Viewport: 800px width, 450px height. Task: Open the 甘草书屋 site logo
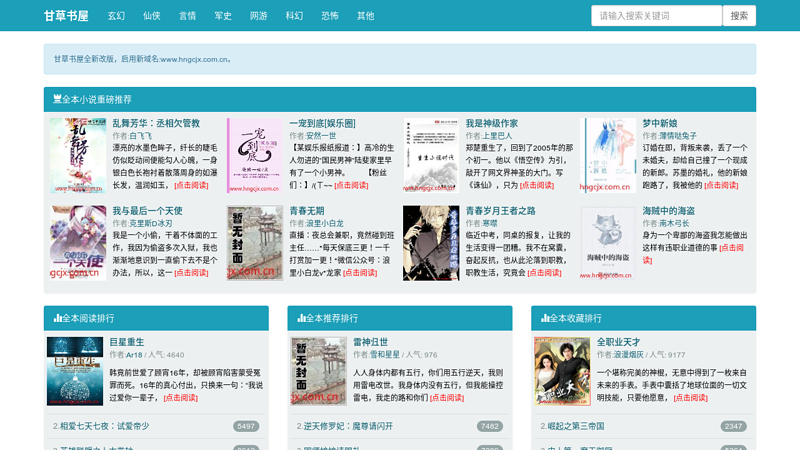click(x=66, y=16)
